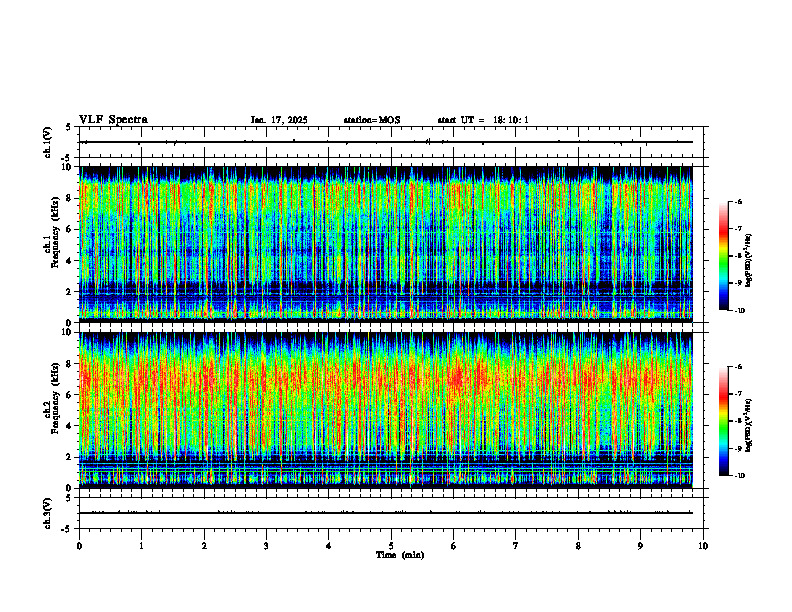Click time axis tick label "5"
The width and height of the screenshot is (792, 612).
391,546
